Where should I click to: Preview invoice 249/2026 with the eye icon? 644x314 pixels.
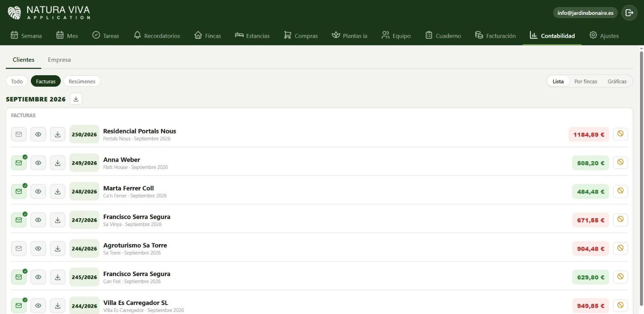(38, 163)
